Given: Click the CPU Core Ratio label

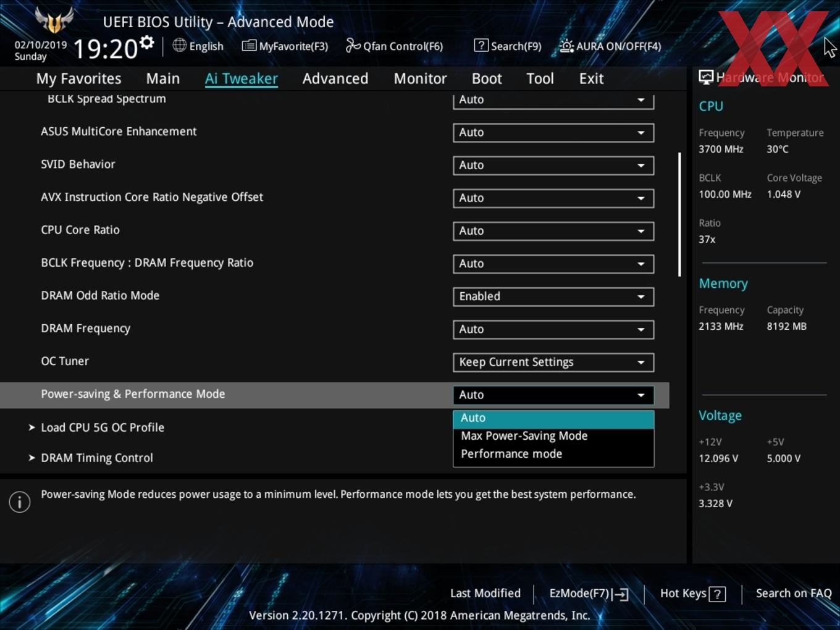Looking at the screenshot, I should 80,230.
